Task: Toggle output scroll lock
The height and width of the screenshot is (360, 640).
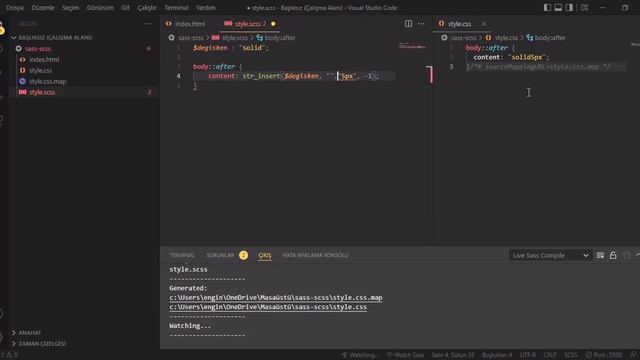Action: (x=613, y=255)
